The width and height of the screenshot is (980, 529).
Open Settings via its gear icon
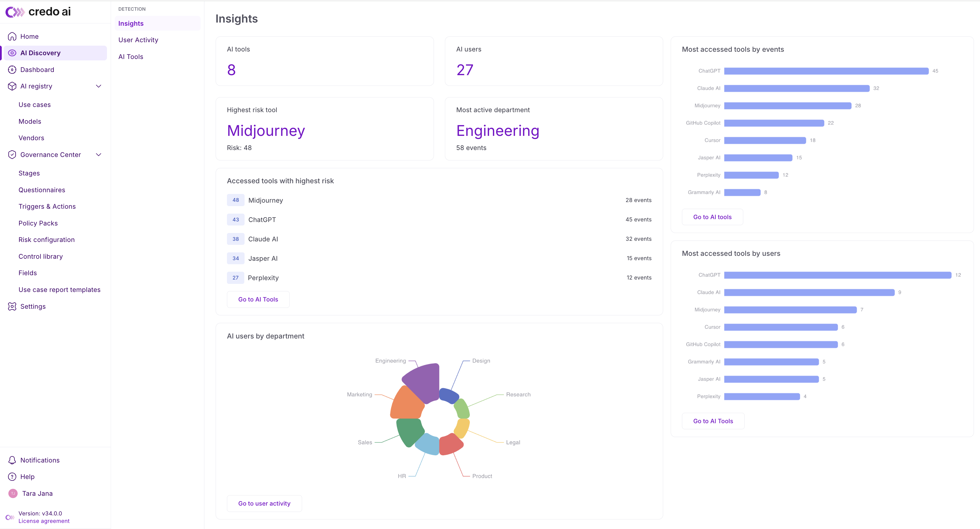(x=12, y=306)
